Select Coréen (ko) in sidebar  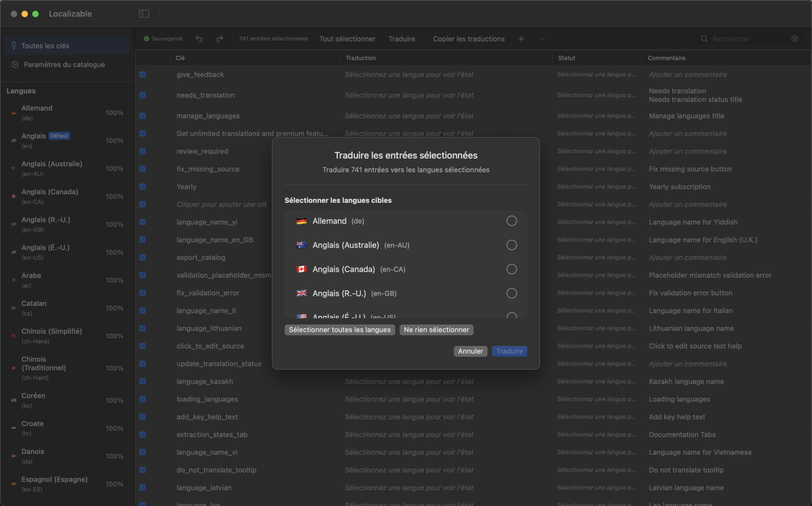(67, 401)
